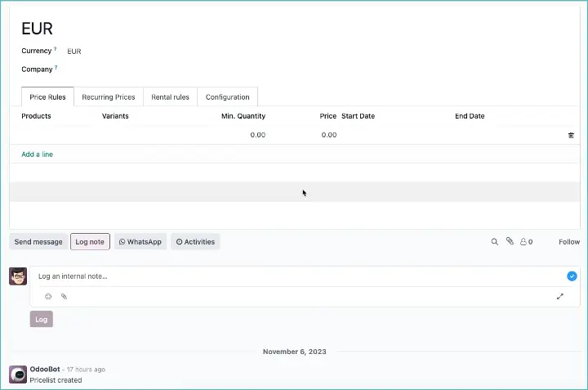
Task: Open OdooBot avatar image
Action: (x=18, y=374)
